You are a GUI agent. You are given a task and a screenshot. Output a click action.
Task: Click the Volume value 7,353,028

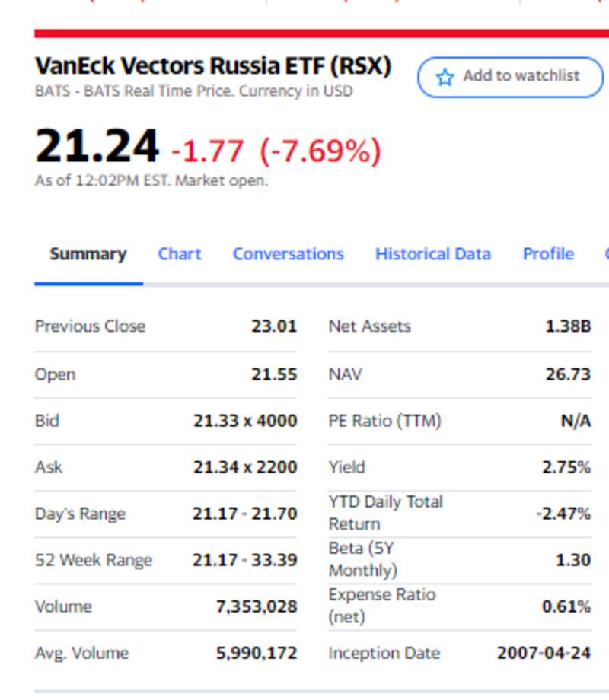tap(256, 606)
